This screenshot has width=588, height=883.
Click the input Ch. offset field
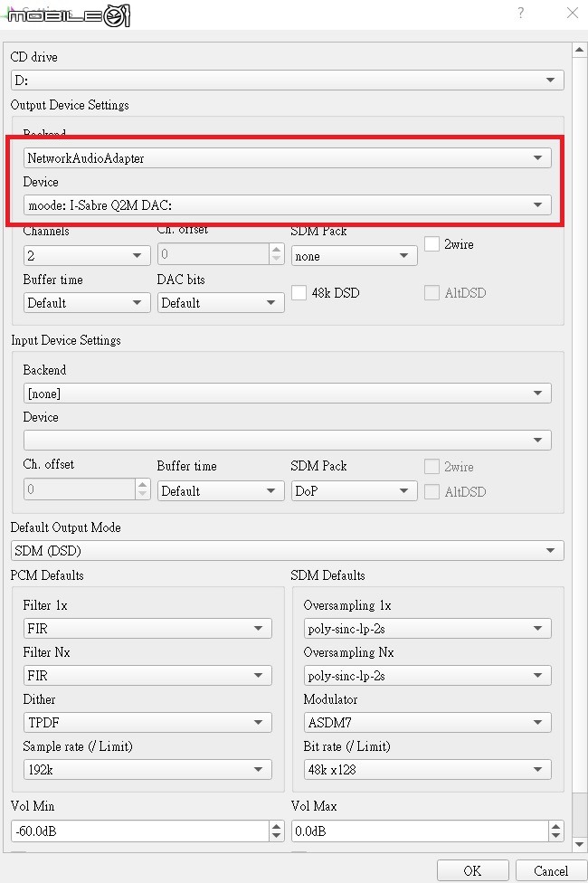80,489
